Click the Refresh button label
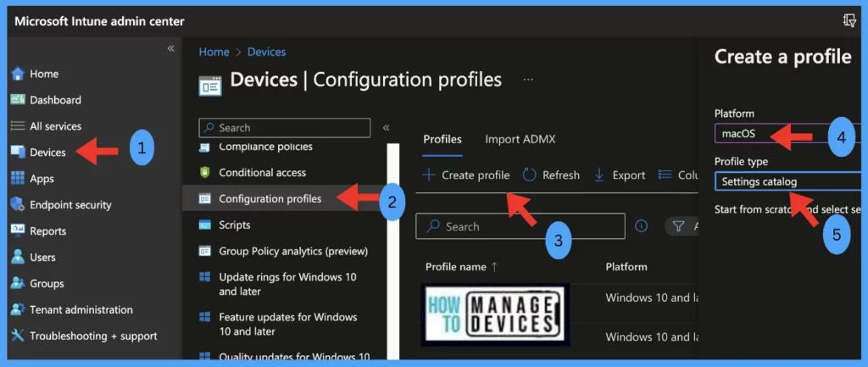The width and height of the screenshot is (868, 367). pyautogui.click(x=561, y=175)
